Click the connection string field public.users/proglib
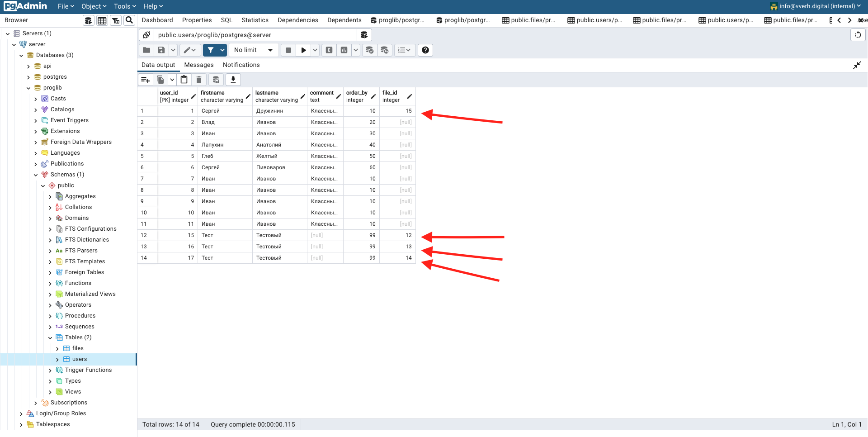 255,35
